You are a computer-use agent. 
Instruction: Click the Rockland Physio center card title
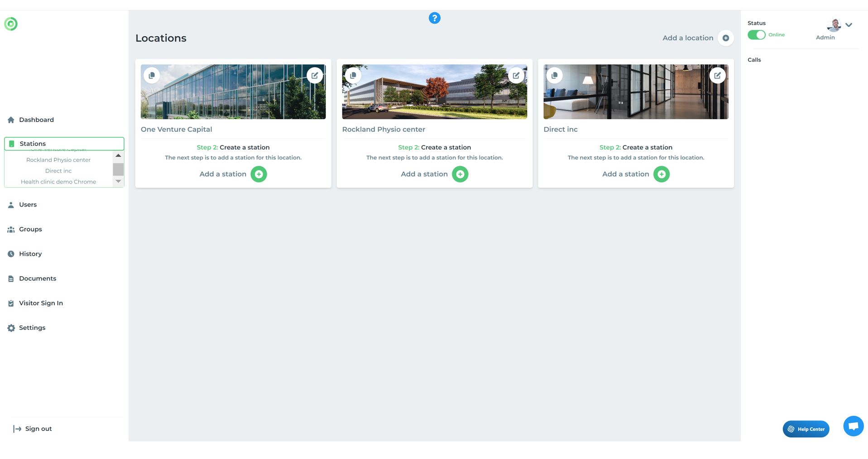384,130
